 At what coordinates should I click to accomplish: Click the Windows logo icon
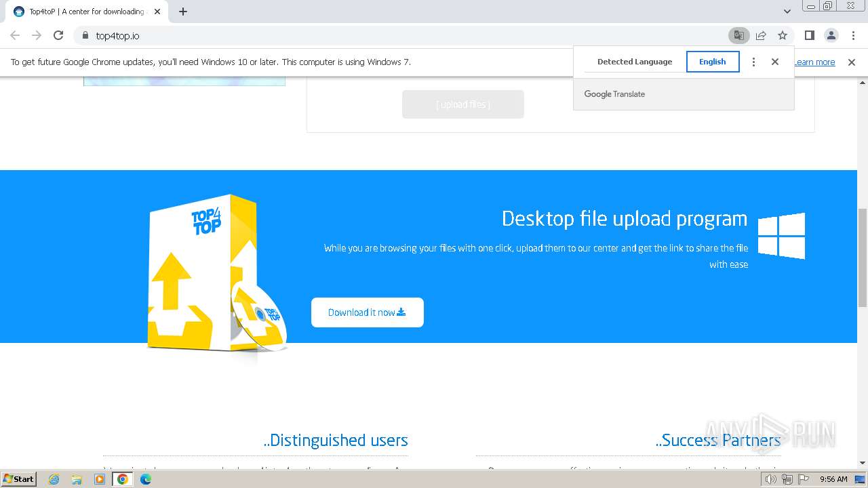point(781,236)
